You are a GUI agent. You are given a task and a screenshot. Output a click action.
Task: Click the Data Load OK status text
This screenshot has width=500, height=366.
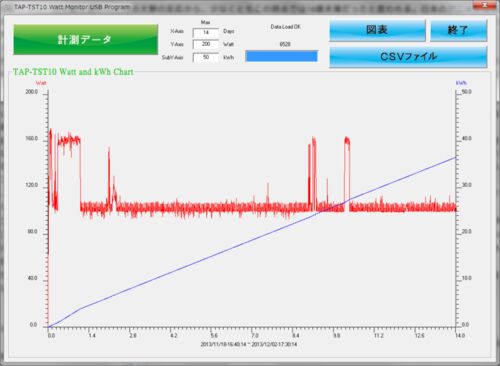pos(285,27)
